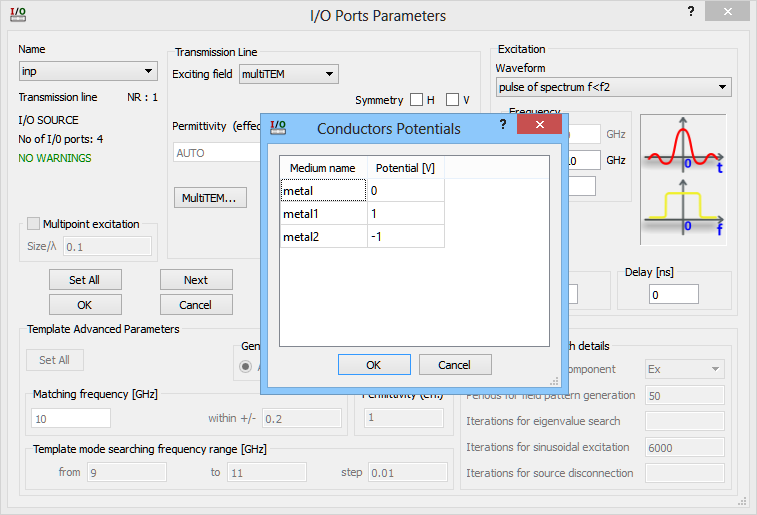Toggle the Multipoint excitation checkbox
The image size is (757, 515).
34,224
